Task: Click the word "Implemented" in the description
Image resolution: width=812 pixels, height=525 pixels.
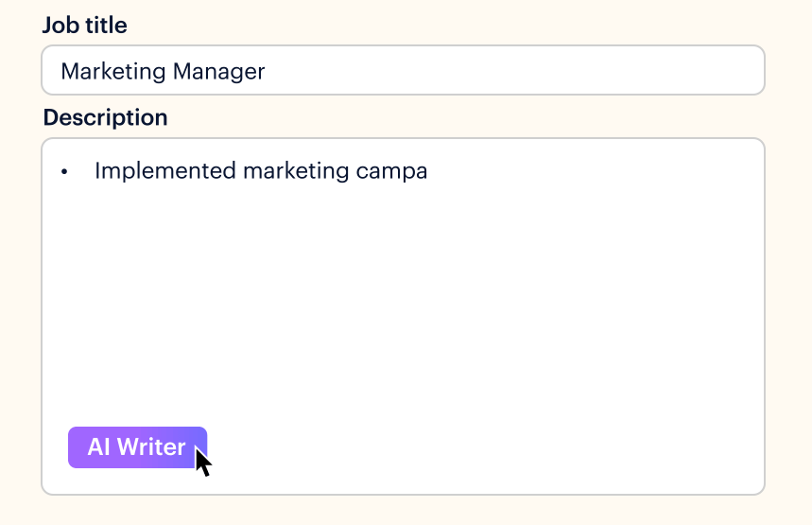Action: coord(165,171)
